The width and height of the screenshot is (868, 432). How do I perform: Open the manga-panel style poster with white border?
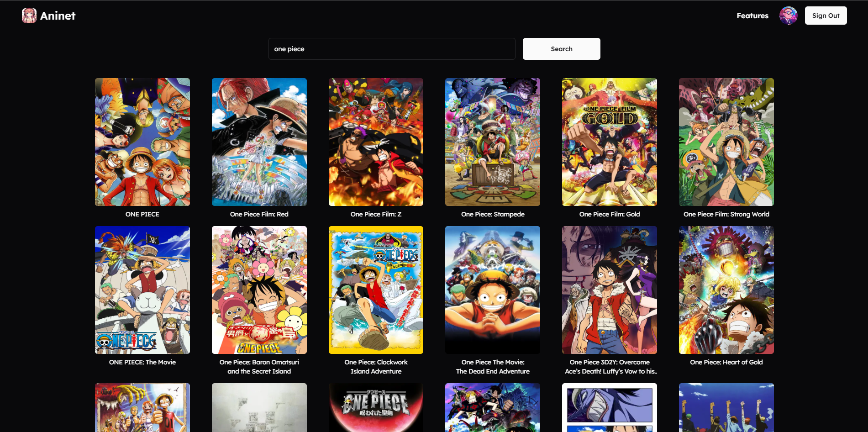610,407
